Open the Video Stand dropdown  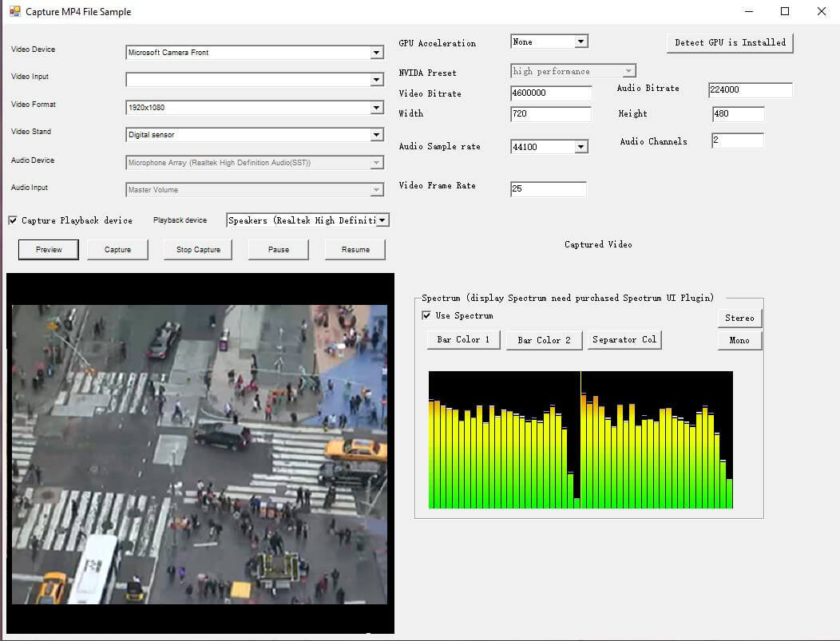(375, 135)
